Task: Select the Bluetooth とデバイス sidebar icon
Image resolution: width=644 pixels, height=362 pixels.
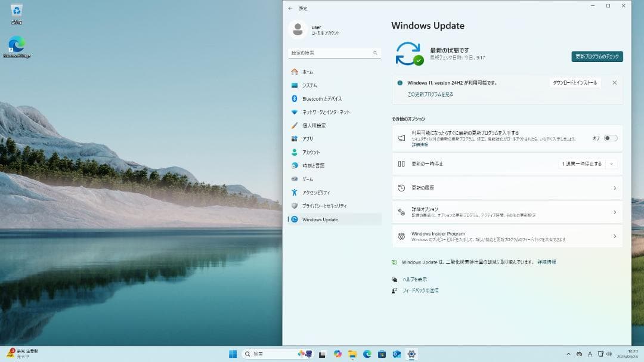Action: coord(295,98)
